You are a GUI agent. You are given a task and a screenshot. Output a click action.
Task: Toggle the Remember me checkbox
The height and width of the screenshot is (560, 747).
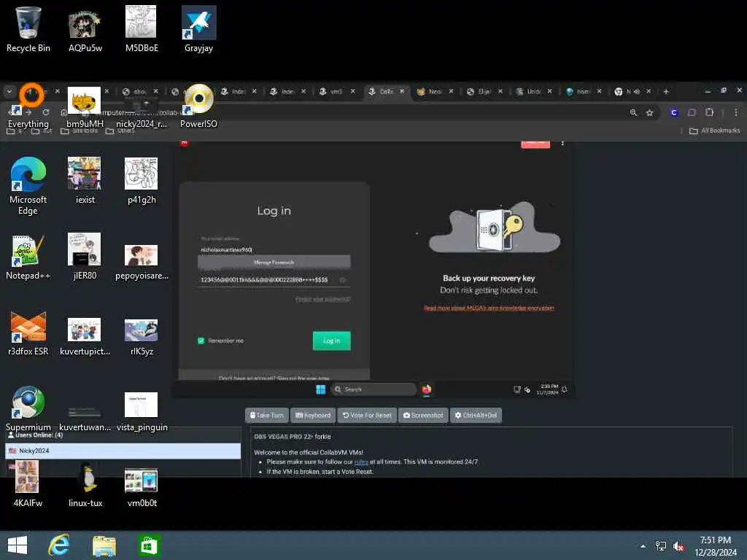point(201,341)
